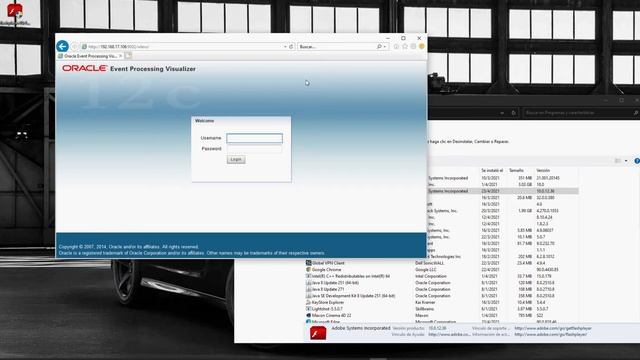Image resolution: width=640 pixels, height=360 pixels.
Task: Click Flash Player icon in details pane
Action: [318, 333]
